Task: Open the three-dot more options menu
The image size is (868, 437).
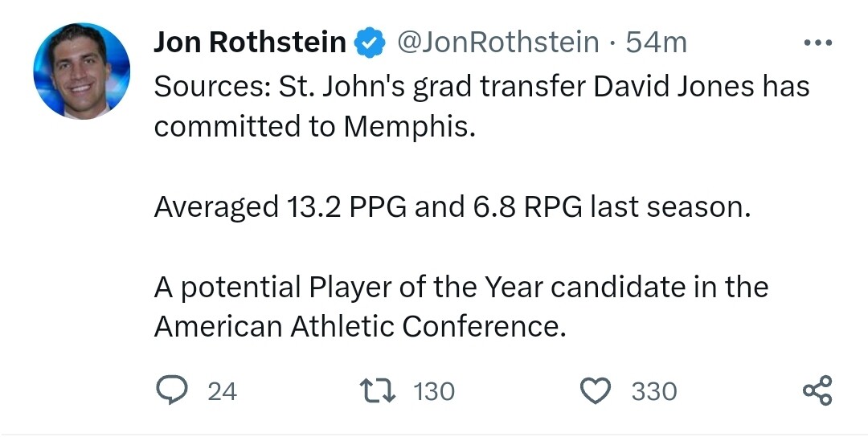Action: (818, 43)
